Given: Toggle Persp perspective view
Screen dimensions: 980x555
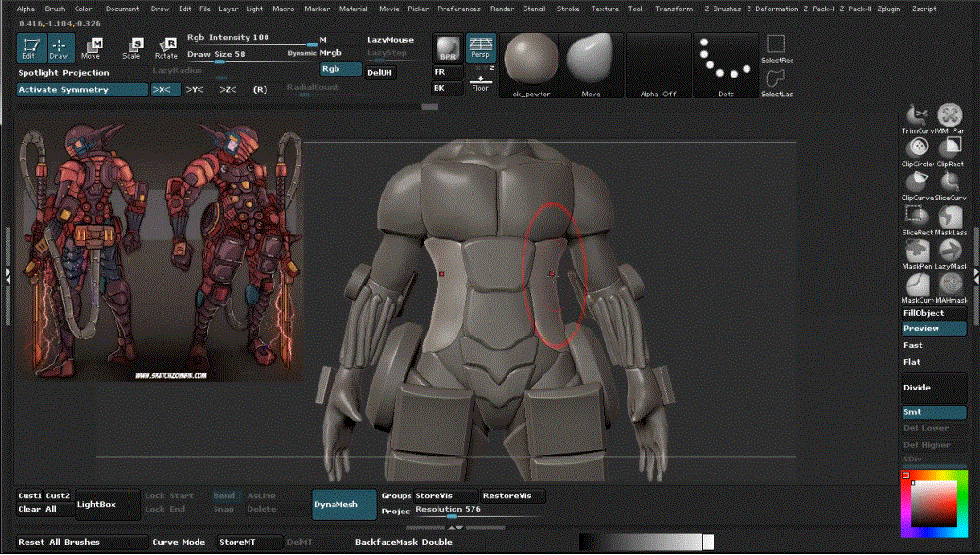Looking at the screenshot, I should 480,48.
